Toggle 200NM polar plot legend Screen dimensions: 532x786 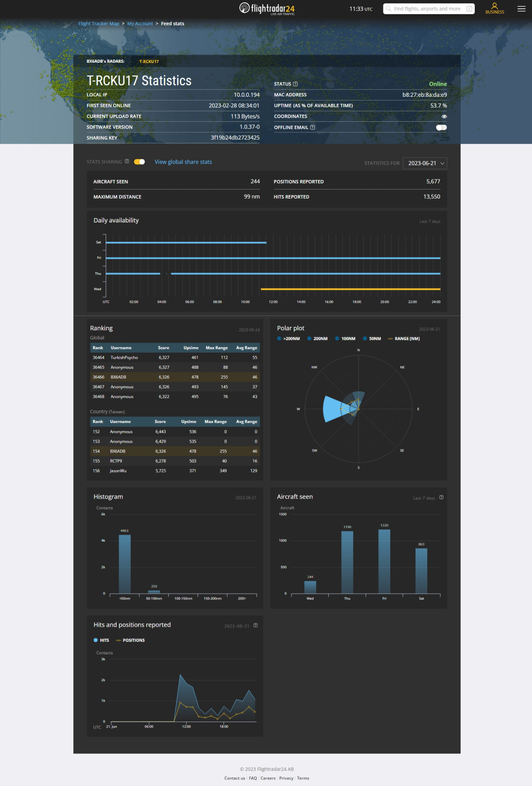[x=317, y=339]
